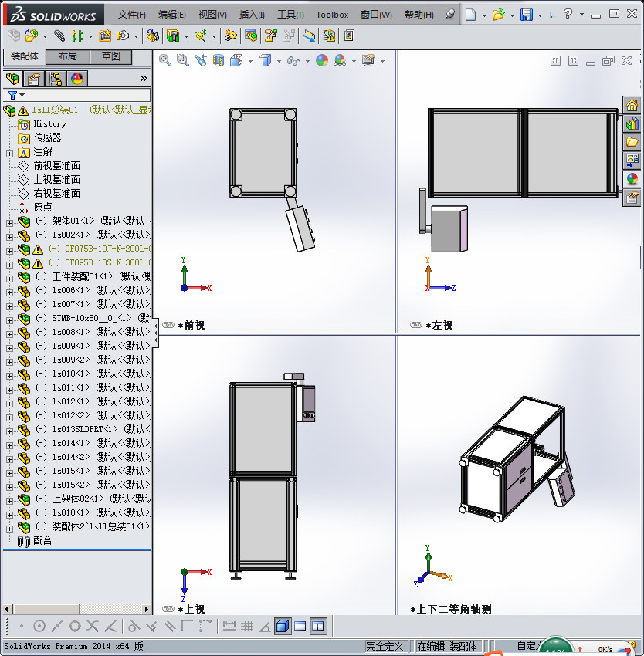Switch to the 布局 tab

coord(67,56)
